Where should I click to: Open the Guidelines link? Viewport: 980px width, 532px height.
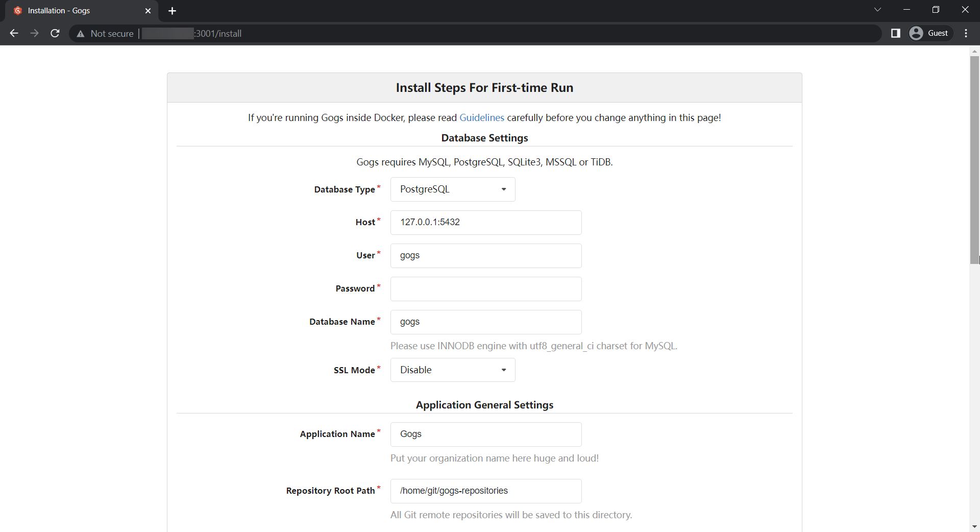tap(481, 117)
